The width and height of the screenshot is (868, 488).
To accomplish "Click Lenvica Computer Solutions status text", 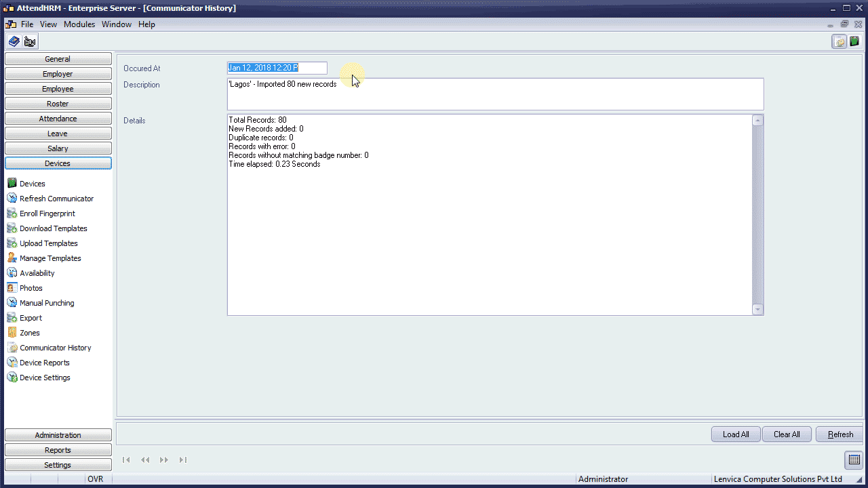I will point(777,479).
